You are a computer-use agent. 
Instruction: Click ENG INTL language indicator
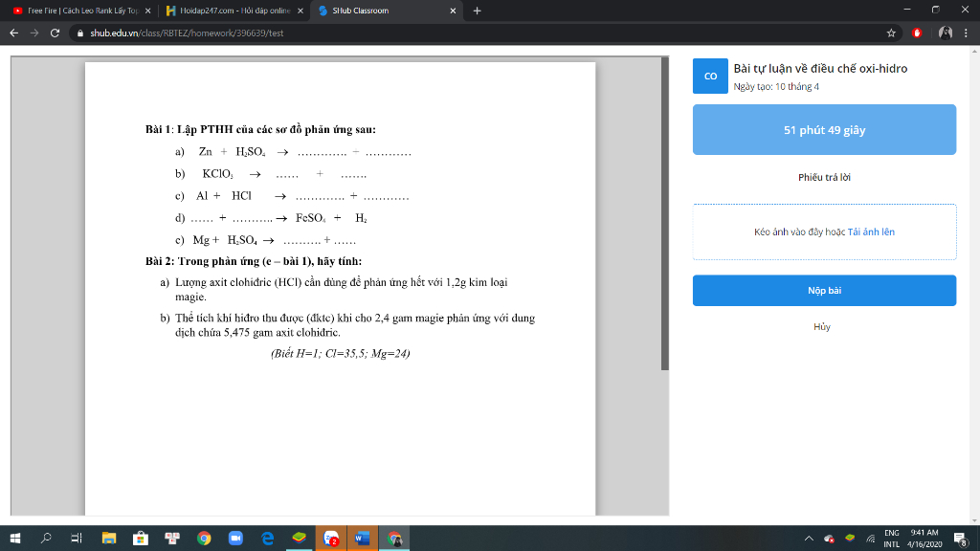point(892,539)
